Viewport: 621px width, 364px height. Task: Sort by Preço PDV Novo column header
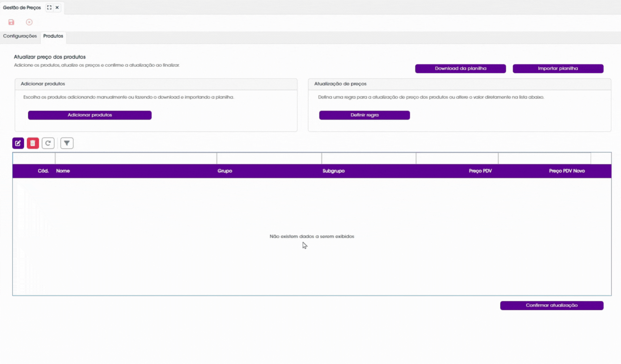click(567, 171)
